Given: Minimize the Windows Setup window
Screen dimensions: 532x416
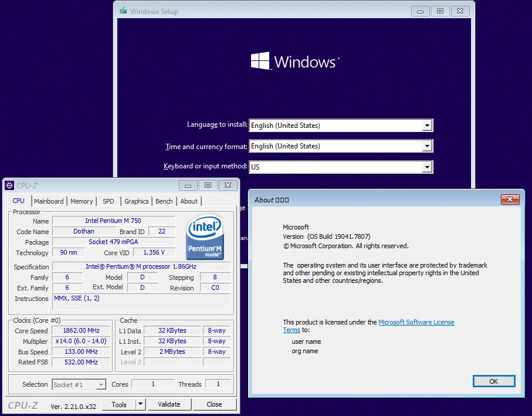Looking at the screenshot, I should [x=420, y=11].
